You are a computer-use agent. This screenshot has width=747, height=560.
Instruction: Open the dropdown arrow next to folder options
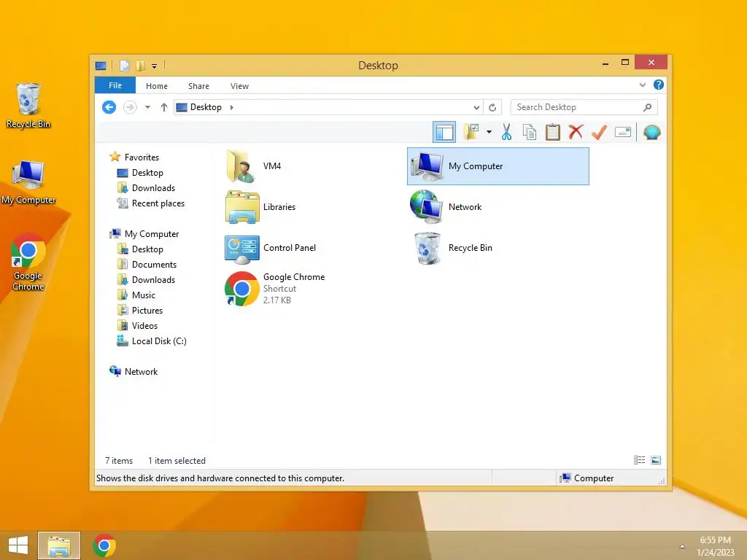click(x=489, y=132)
